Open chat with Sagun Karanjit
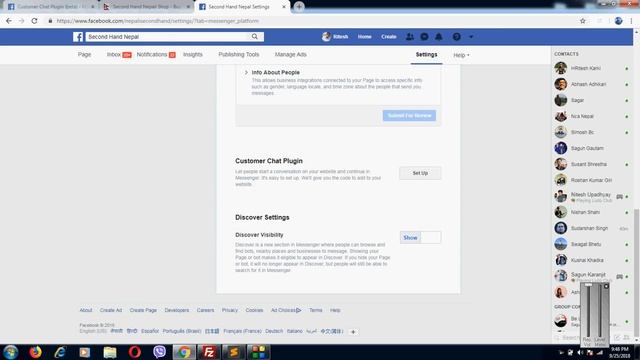The height and width of the screenshot is (360, 640). [x=591, y=276]
